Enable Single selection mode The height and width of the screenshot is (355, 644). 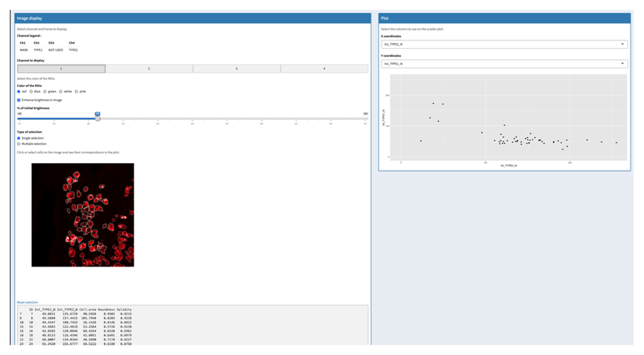(19, 139)
